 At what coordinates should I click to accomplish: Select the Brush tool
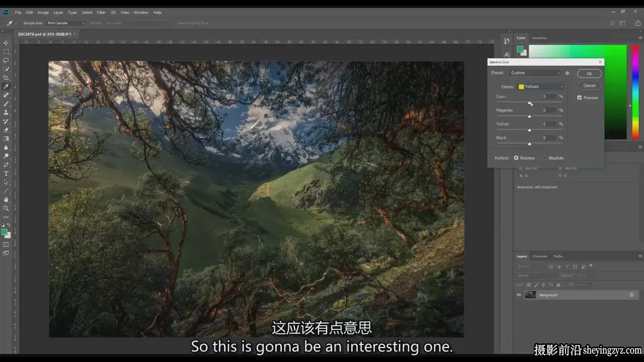6,104
